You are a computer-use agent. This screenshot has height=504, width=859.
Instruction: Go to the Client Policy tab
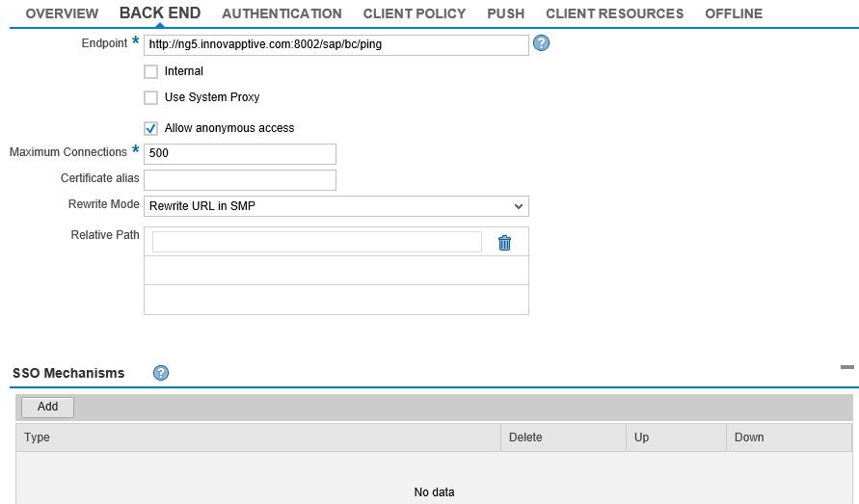(414, 13)
